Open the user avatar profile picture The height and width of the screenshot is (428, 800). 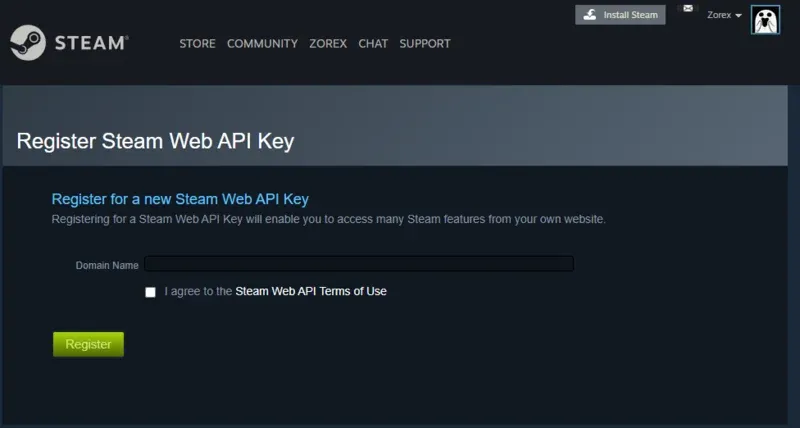(x=765, y=20)
